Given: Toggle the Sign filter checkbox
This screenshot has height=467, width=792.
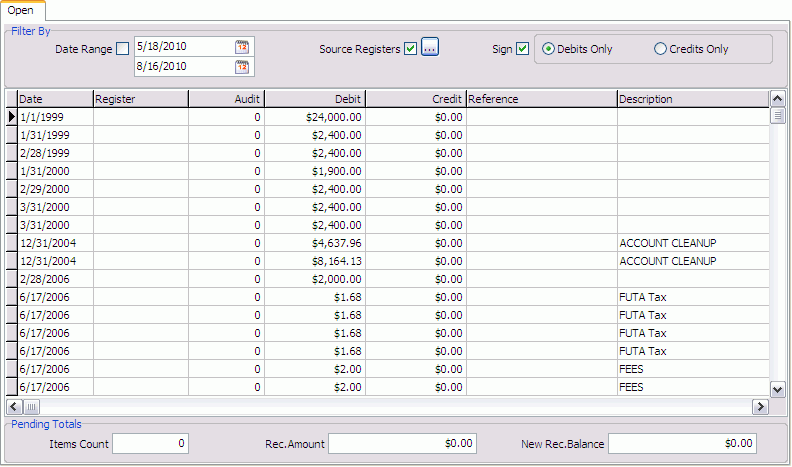Looking at the screenshot, I should coord(522,49).
